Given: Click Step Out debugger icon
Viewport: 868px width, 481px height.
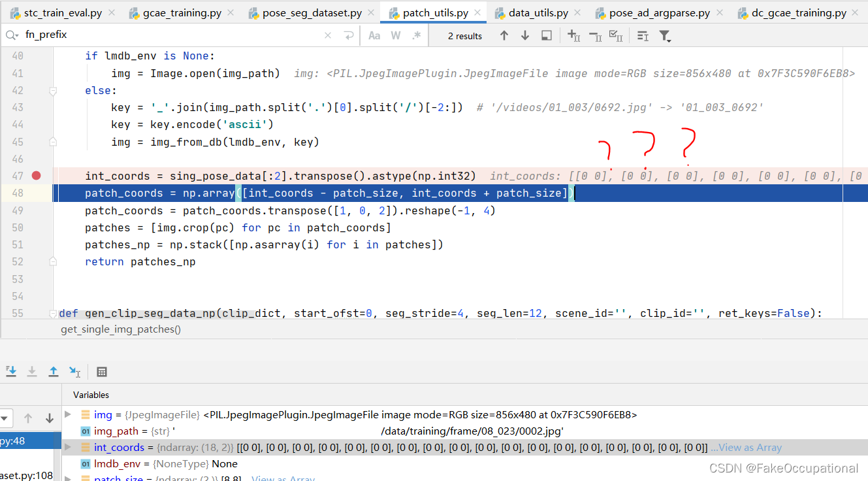Looking at the screenshot, I should tap(54, 371).
